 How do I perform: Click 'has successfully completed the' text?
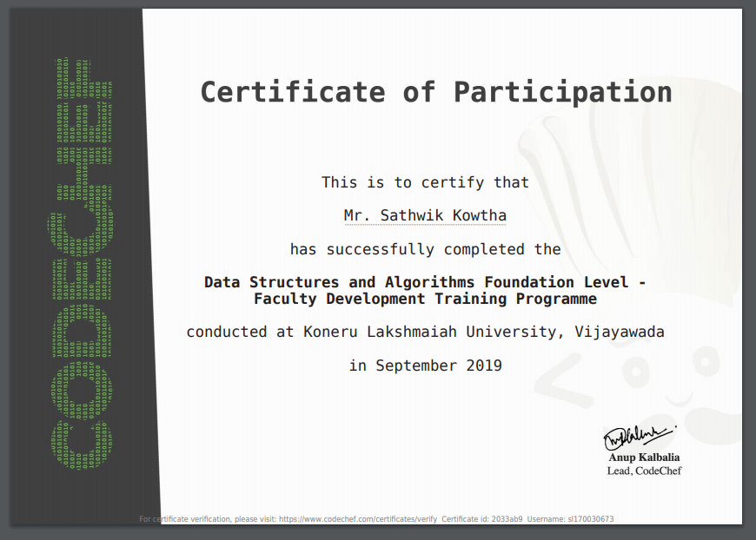point(425,249)
